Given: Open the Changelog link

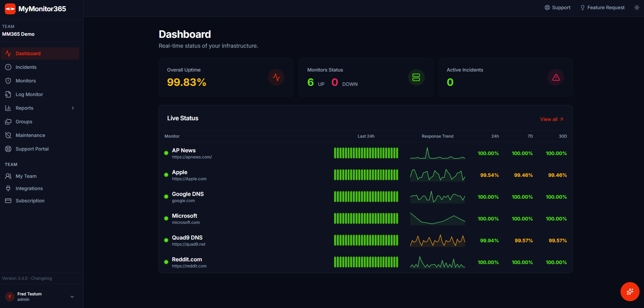Looking at the screenshot, I should pyautogui.click(x=42, y=278).
